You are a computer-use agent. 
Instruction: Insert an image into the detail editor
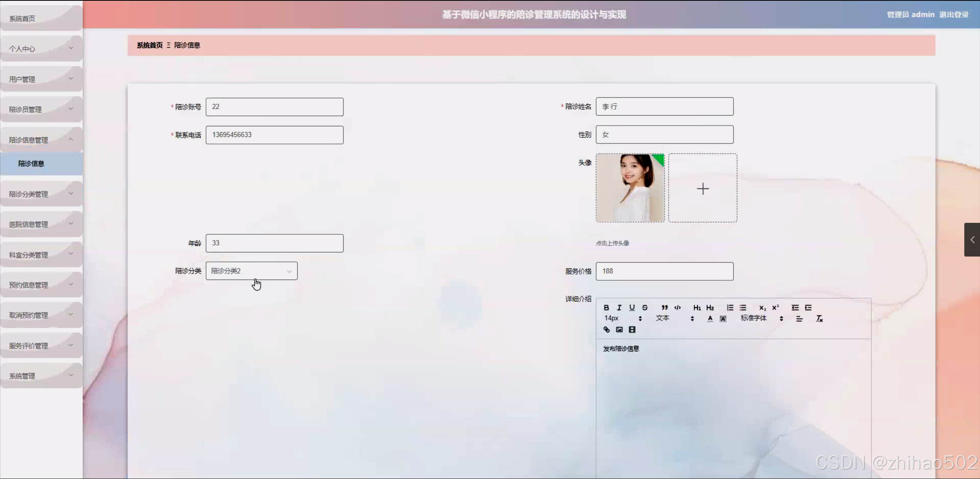[x=619, y=330]
